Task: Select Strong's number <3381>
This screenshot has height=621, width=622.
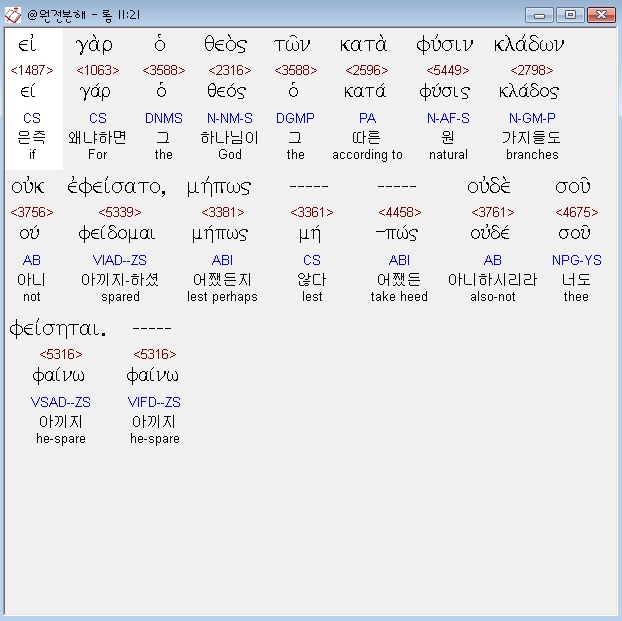Action: [223, 212]
